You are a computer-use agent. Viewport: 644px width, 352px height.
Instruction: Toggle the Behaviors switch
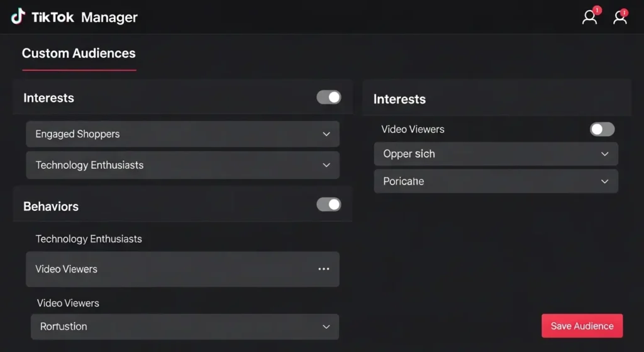(x=328, y=205)
